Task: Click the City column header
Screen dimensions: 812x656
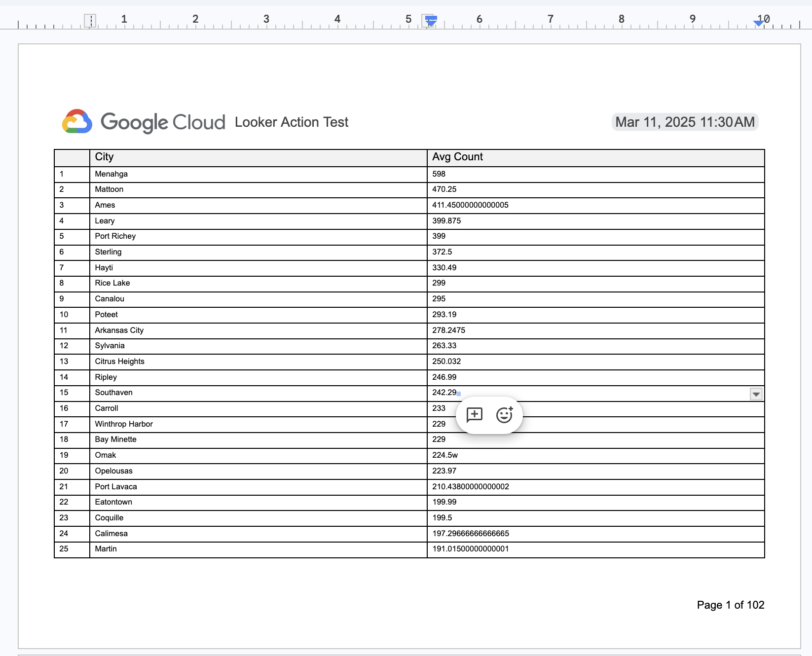Action: (258, 157)
